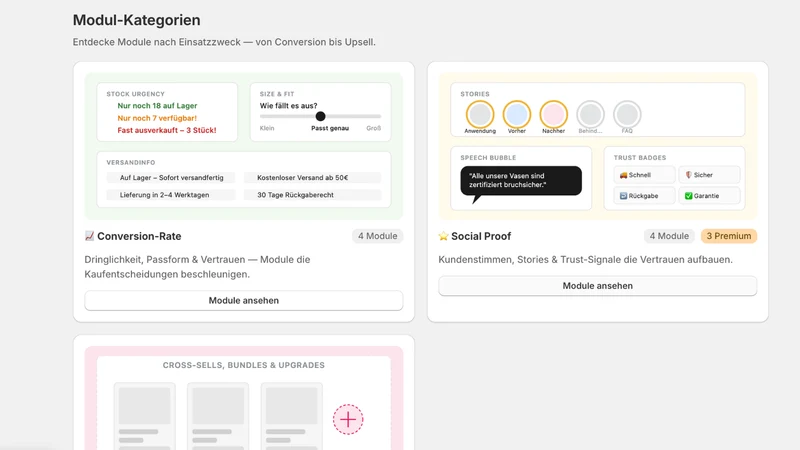Click the pink plus circle in Cross-Sells card
The height and width of the screenshot is (450, 800).
click(x=348, y=419)
